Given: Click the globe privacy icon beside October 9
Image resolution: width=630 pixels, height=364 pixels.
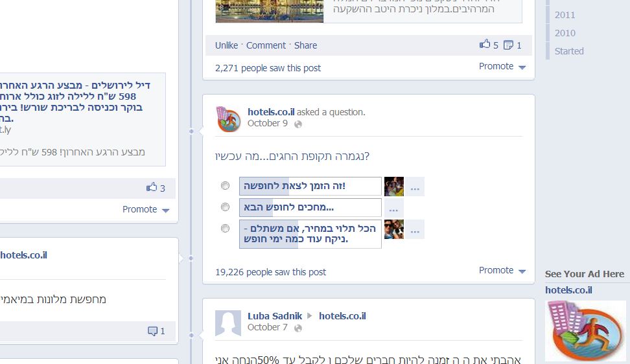Looking at the screenshot, I should [x=298, y=124].
